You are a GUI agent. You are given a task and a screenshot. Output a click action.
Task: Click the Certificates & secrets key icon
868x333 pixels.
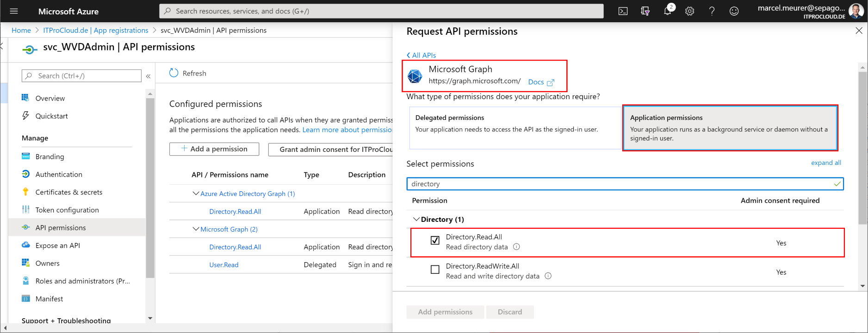click(x=25, y=192)
